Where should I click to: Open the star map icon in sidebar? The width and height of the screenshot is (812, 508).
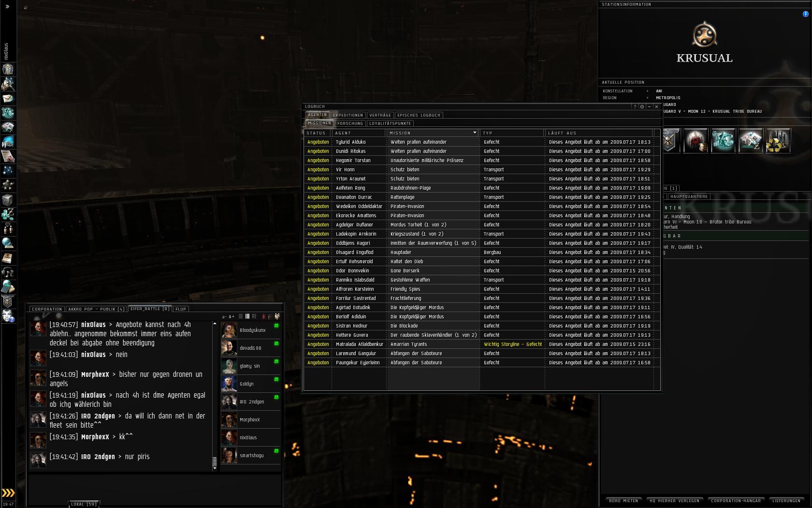pos(8,171)
